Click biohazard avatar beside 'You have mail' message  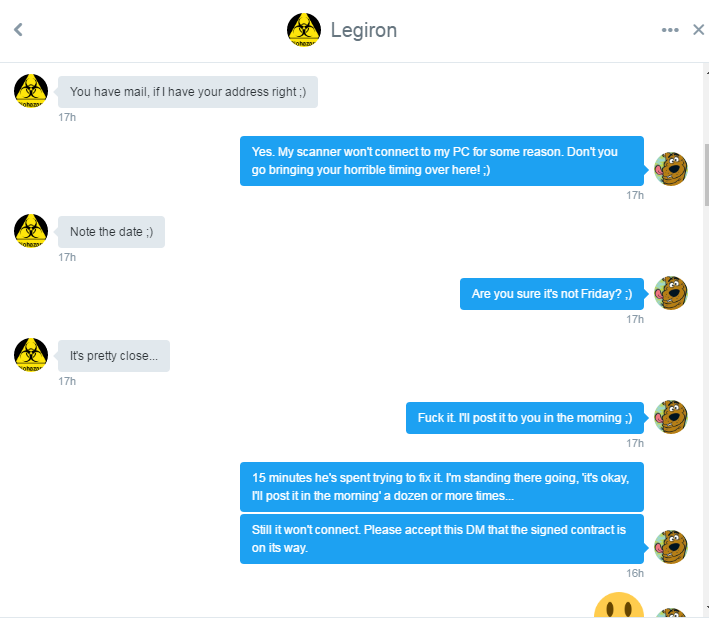click(31, 91)
